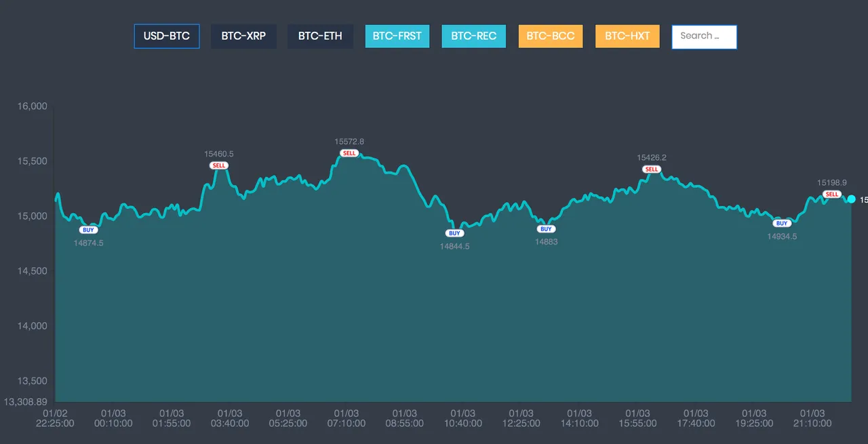
Task: Click the 01/03 17:40:00 time label
Action: [x=696, y=418]
